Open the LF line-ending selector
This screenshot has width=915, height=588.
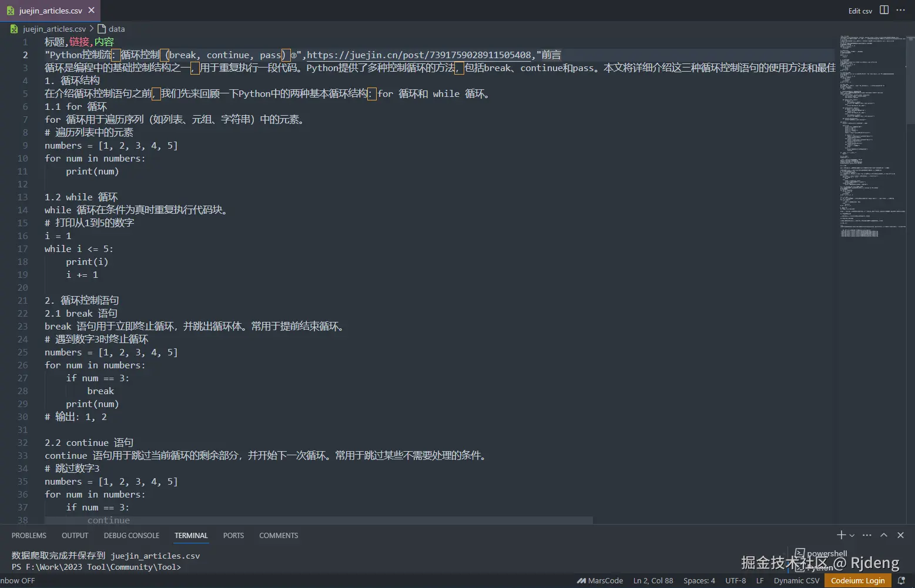tap(760, 580)
